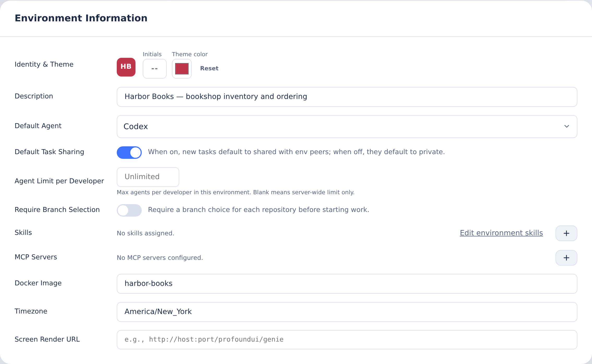This screenshot has width=592, height=364.
Task: Click the Agent Limit per Developer label
Action: coord(59,181)
